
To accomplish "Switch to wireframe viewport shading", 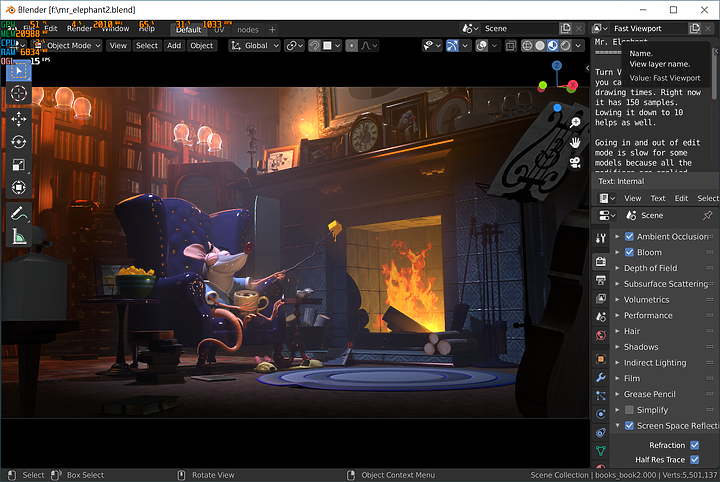I will click(x=527, y=45).
